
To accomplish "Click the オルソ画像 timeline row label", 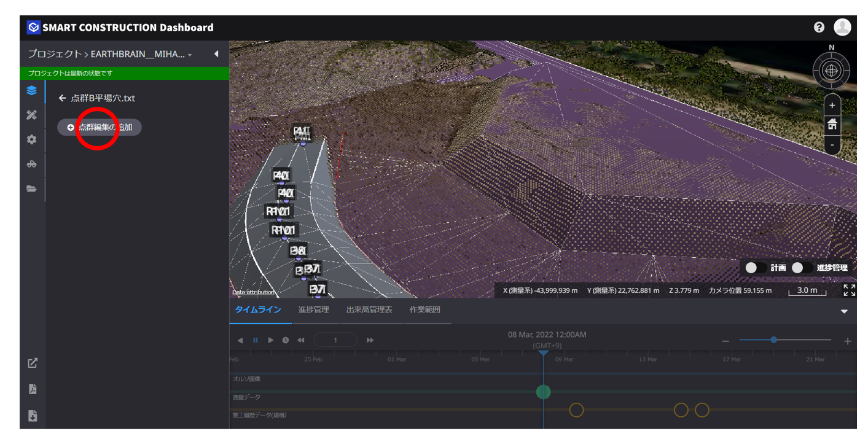I will (246, 379).
